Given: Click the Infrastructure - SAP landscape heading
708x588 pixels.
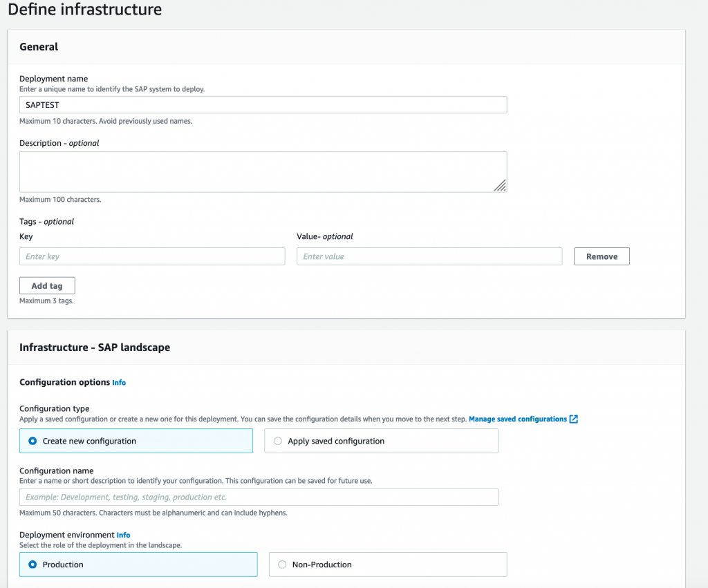Looking at the screenshot, I should [x=95, y=347].
